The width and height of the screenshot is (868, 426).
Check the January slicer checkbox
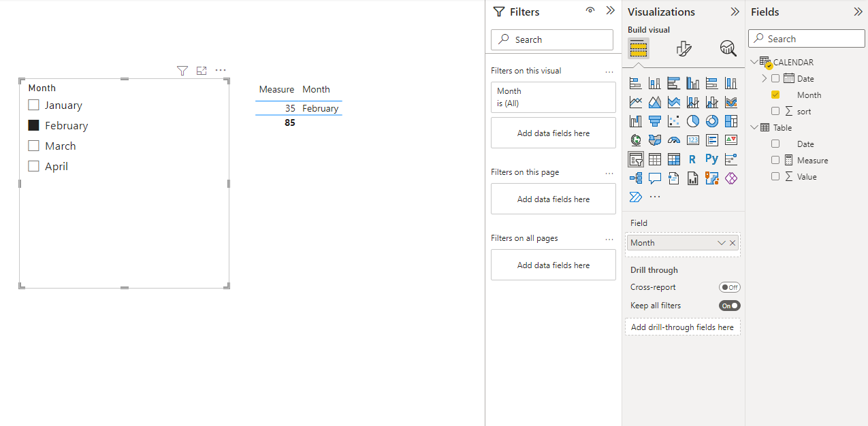(x=33, y=105)
